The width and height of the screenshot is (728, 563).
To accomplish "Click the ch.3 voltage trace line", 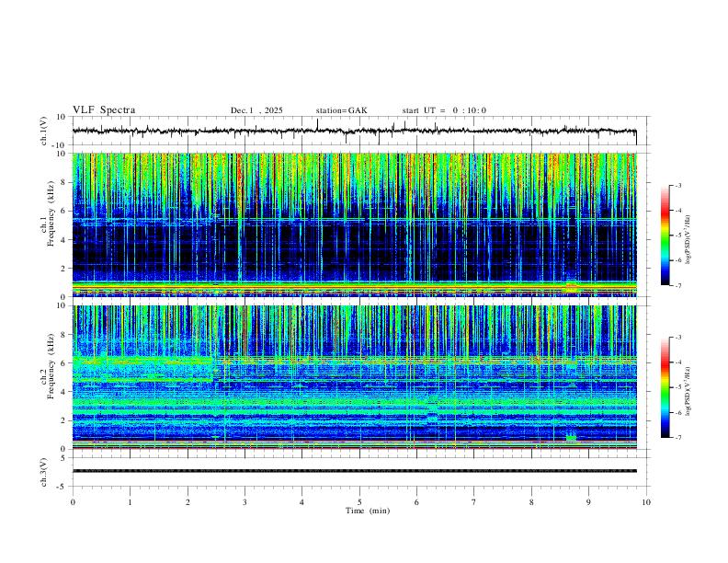I will click(x=354, y=471).
